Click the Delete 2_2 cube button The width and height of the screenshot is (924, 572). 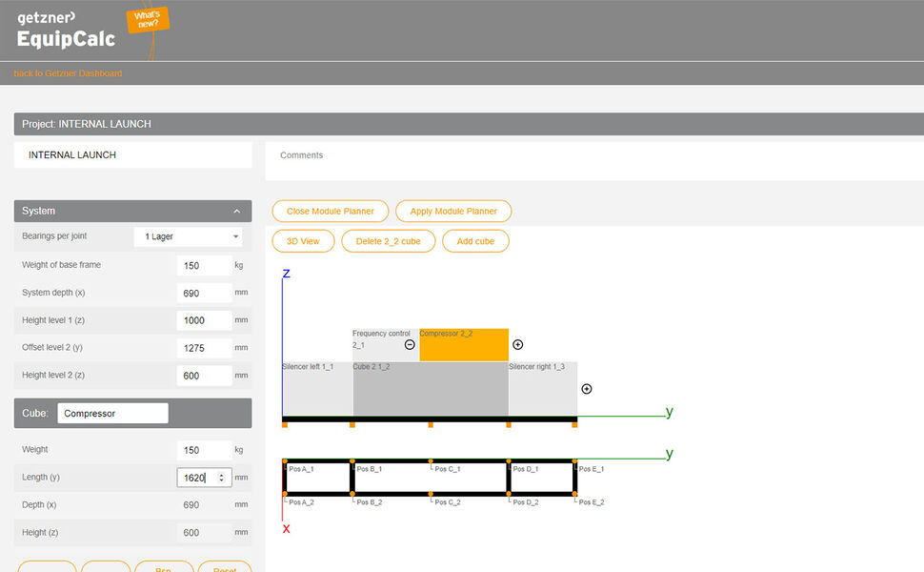pos(388,241)
